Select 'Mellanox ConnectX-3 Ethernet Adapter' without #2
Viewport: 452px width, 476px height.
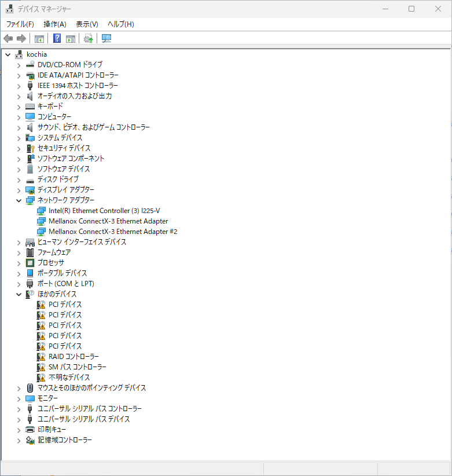[108, 221]
